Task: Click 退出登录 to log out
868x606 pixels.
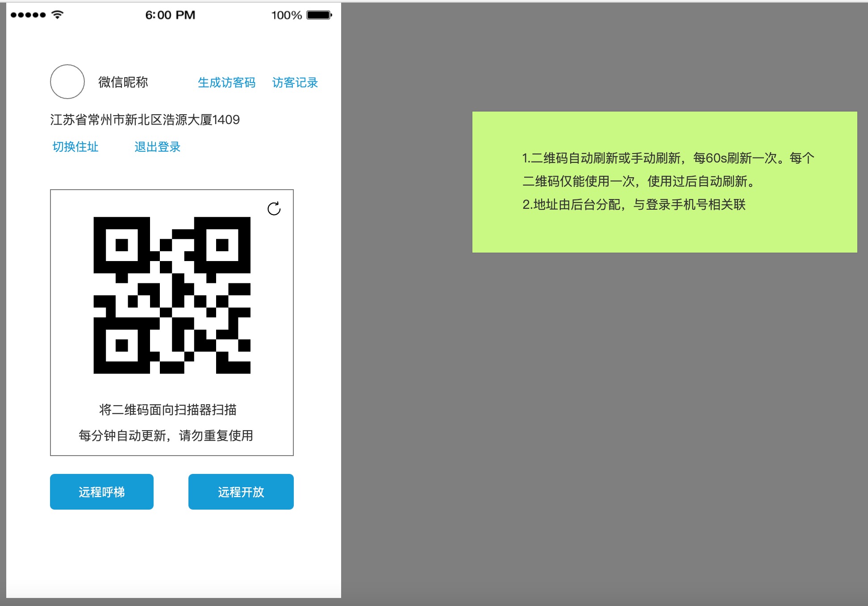Action: tap(157, 147)
